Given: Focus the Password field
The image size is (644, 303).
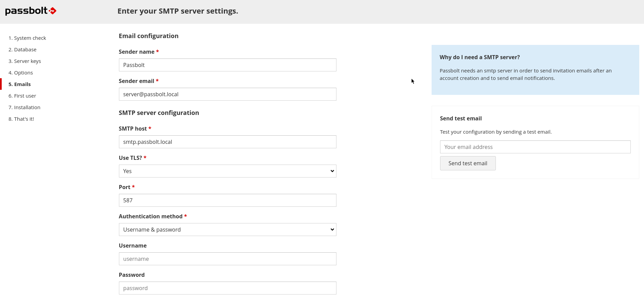Looking at the screenshot, I should (x=227, y=288).
